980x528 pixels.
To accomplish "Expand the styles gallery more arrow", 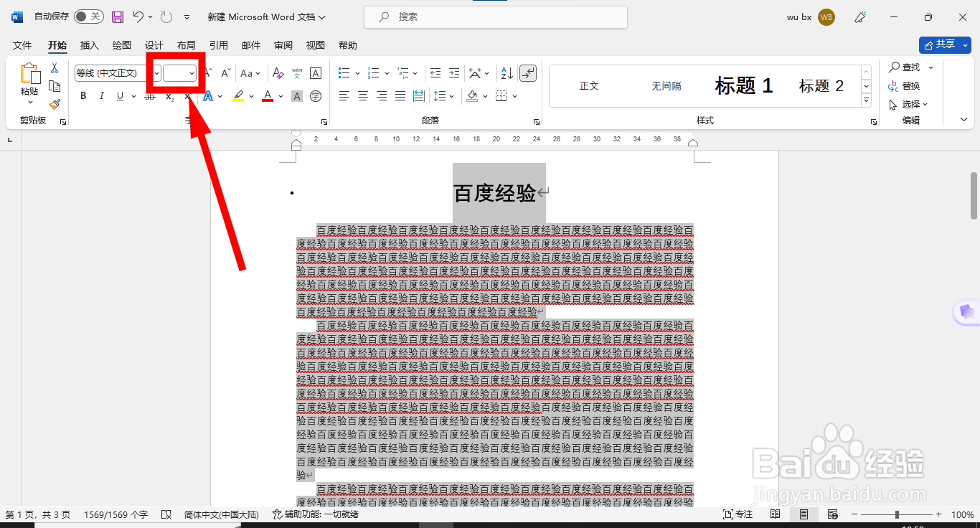I will [x=866, y=100].
